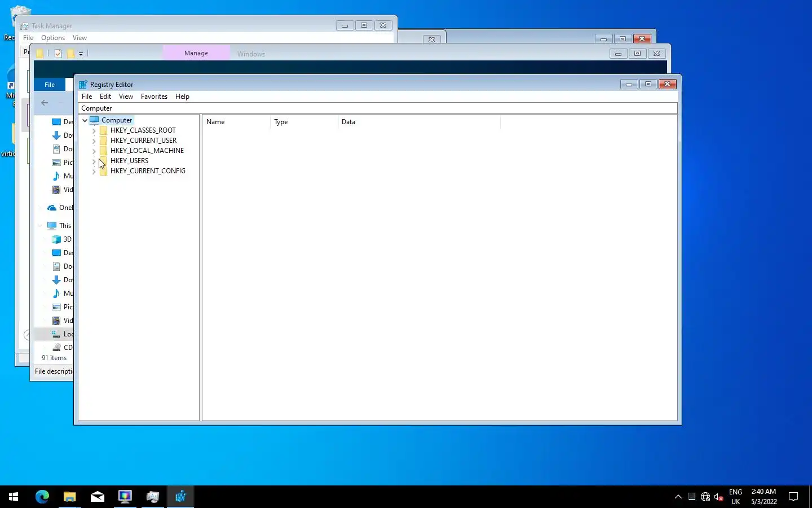Open the Task Manager File menu
This screenshot has width=812, height=508.
click(x=28, y=38)
